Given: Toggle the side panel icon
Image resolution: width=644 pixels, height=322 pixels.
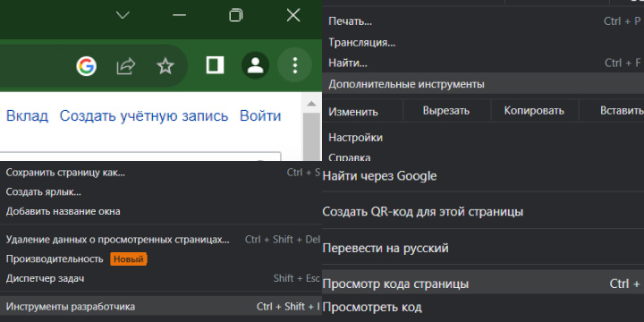Looking at the screenshot, I should point(215,65).
